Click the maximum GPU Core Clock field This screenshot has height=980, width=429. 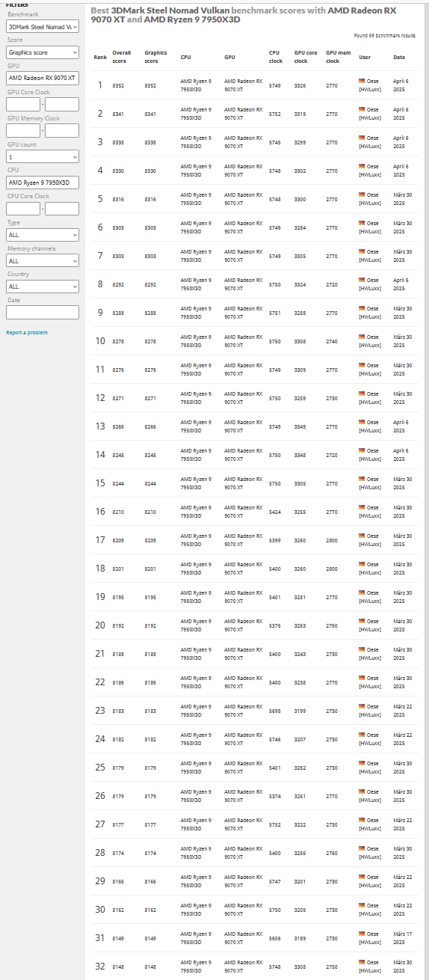(x=62, y=104)
